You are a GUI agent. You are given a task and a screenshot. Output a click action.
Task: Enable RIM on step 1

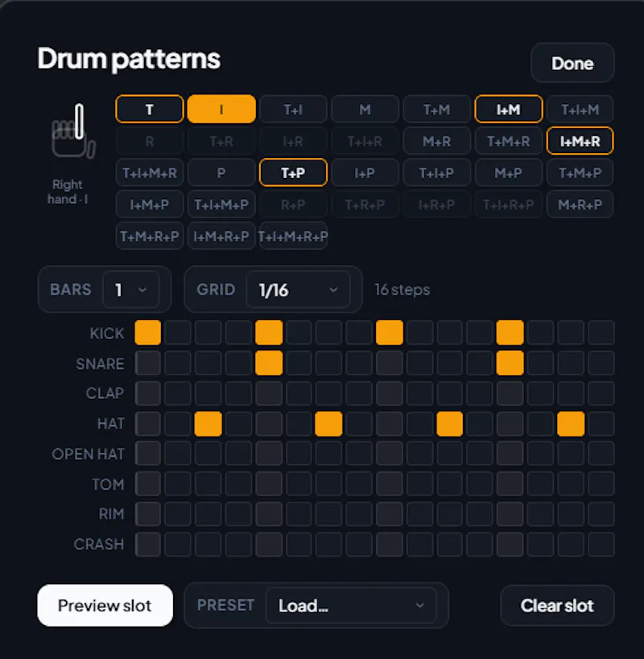coord(148,514)
